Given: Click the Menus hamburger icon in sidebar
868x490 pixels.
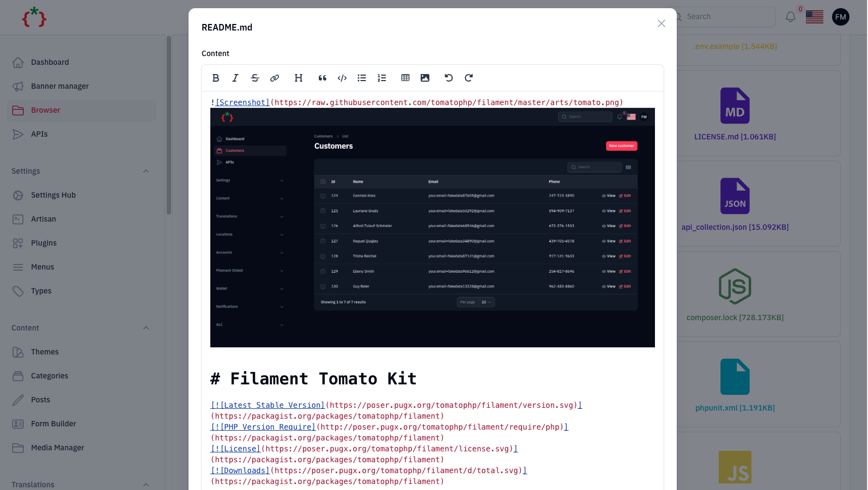Looking at the screenshot, I should 18,267.
